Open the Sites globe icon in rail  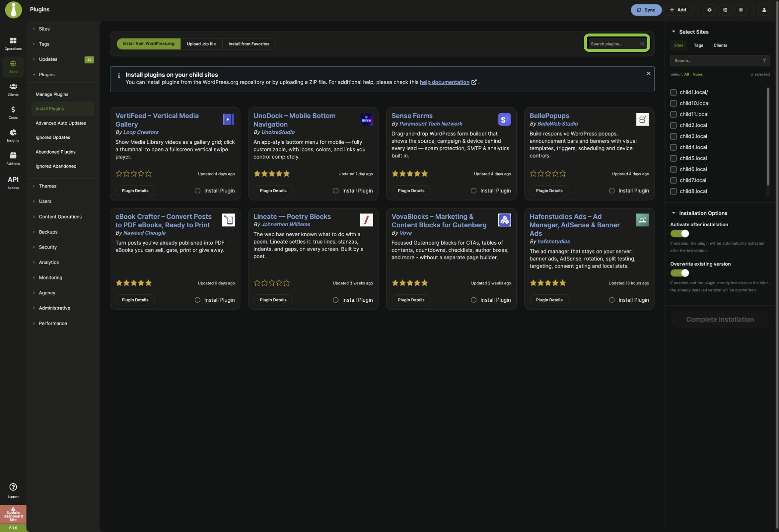pos(13,67)
